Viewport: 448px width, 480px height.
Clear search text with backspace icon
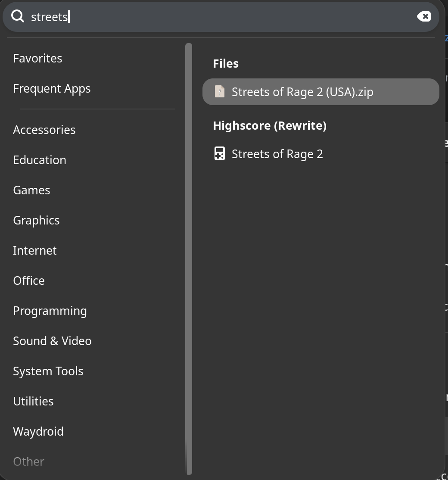pyautogui.click(x=423, y=16)
